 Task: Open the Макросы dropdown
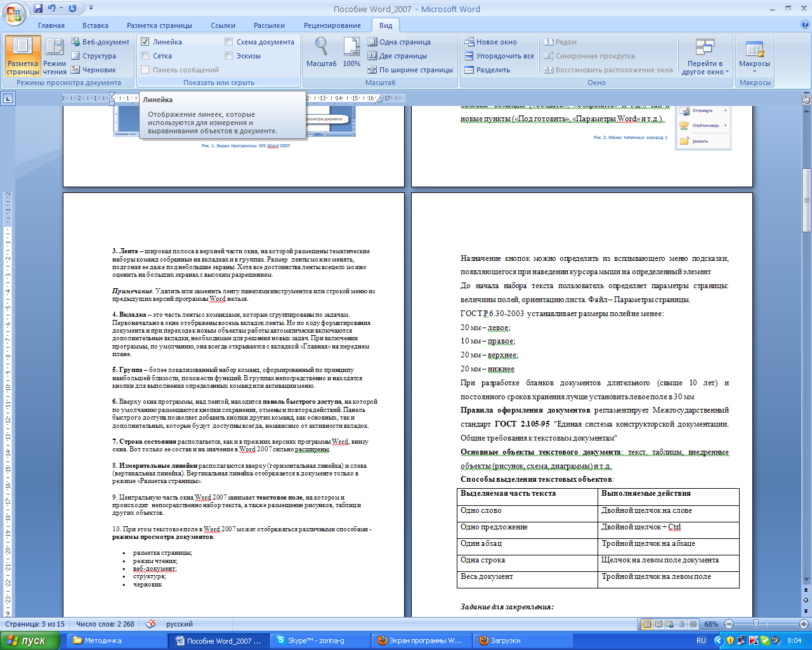pos(754,56)
